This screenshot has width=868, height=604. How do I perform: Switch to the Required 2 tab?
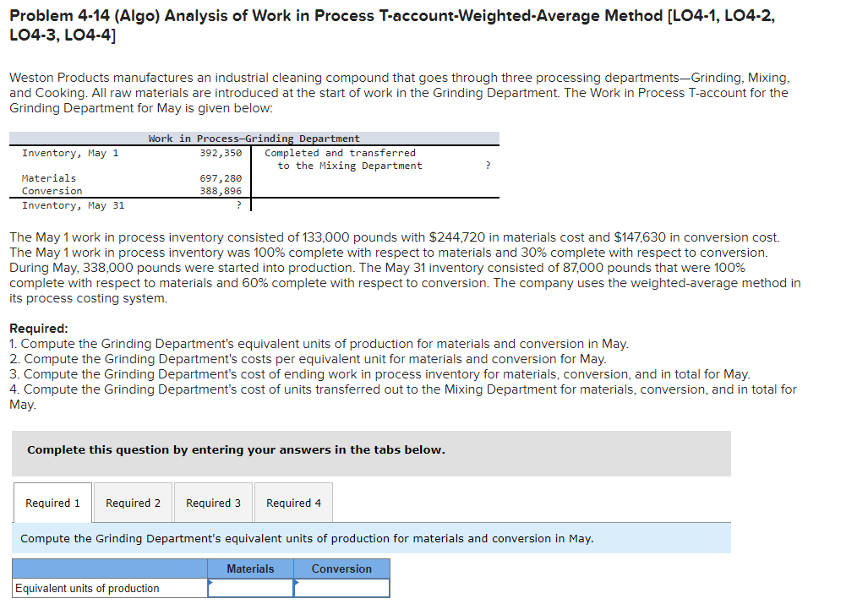tap(132, 502)
